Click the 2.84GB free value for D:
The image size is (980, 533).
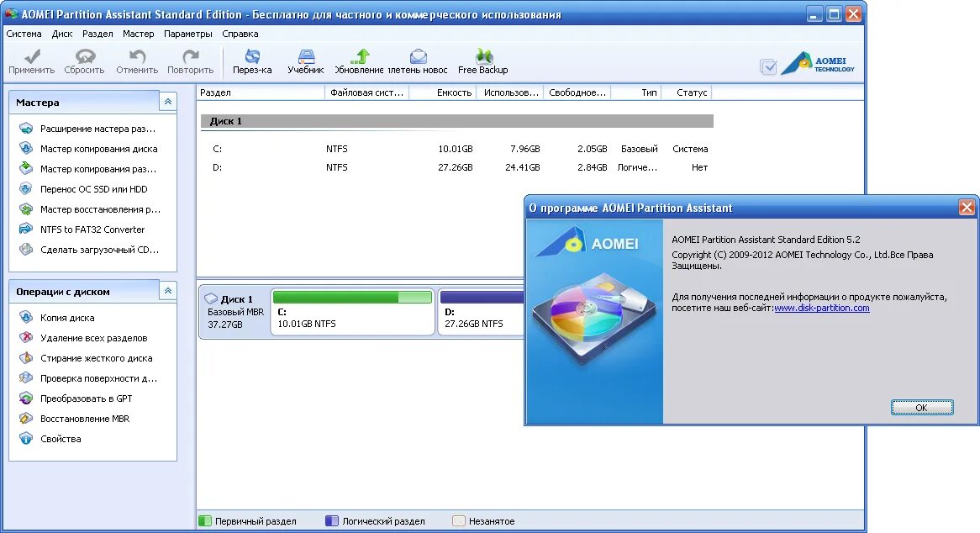tap(592, 167)
